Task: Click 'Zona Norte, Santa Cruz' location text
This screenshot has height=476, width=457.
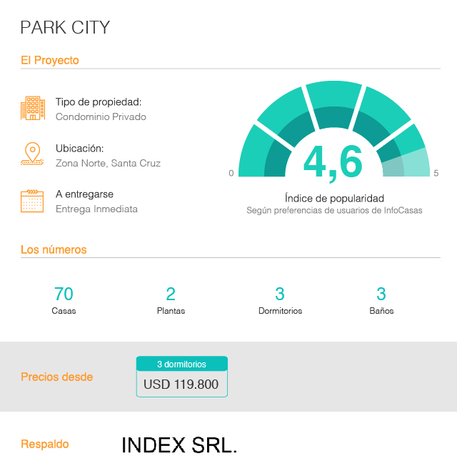Action: (108, 163)
